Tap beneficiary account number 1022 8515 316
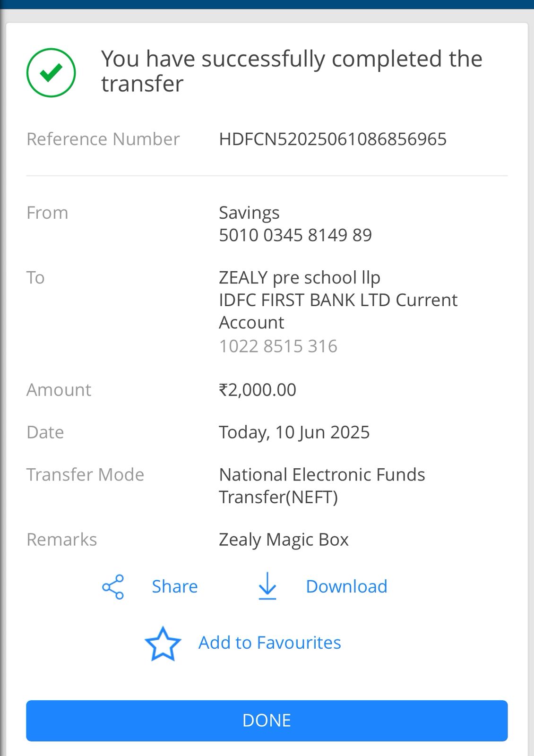Image resolution: width=534 pixels, height=756 pixels. click(278, 346)
